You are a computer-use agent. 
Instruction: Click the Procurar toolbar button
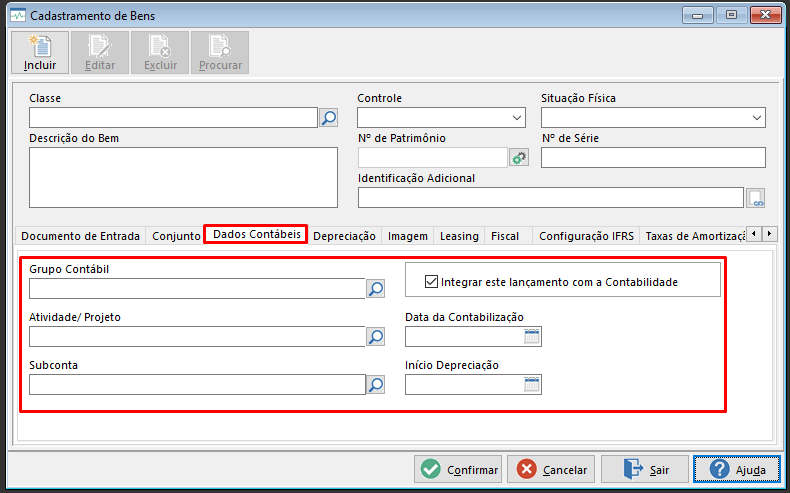(x=220, y=52)
